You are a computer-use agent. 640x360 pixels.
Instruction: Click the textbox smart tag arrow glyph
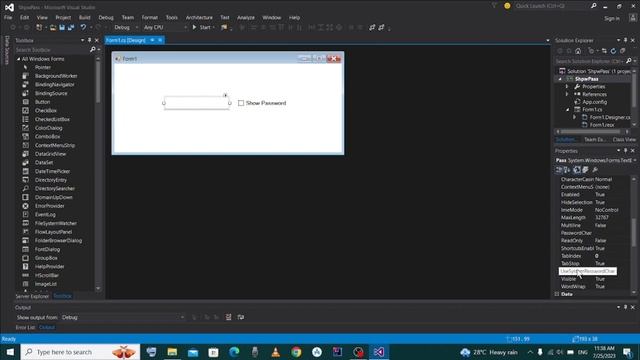point(225,96)
